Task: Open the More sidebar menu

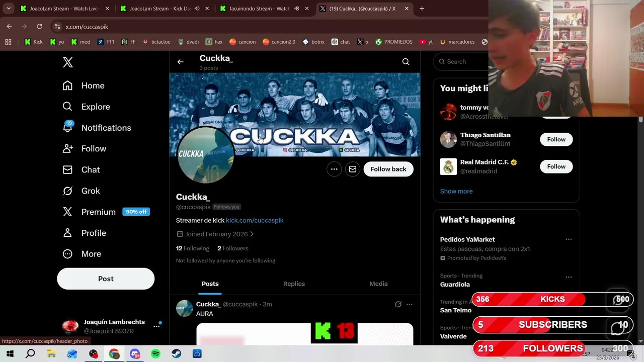Action: pos(82,254)
